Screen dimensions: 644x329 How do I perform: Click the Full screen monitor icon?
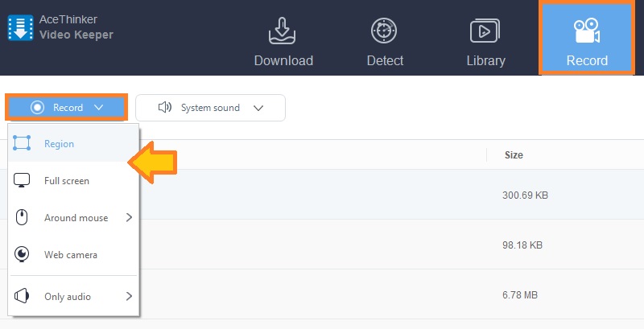[23, 181]
